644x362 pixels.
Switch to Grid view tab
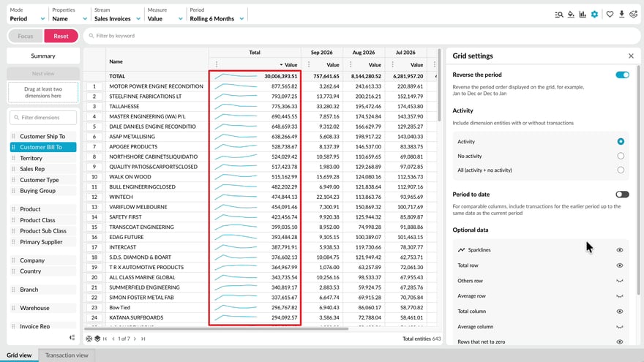click(19, 355)
